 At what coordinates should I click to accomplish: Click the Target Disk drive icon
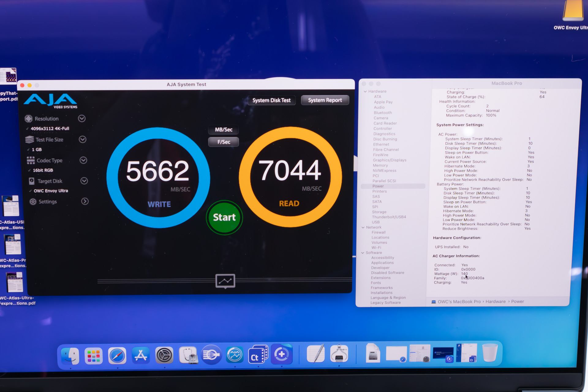[32, 181]
